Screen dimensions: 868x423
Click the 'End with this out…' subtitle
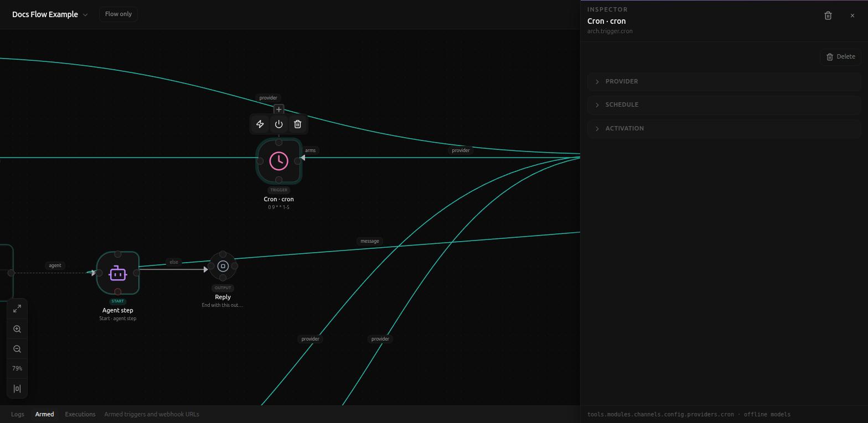pyautogui.click(x=223, y=305)
